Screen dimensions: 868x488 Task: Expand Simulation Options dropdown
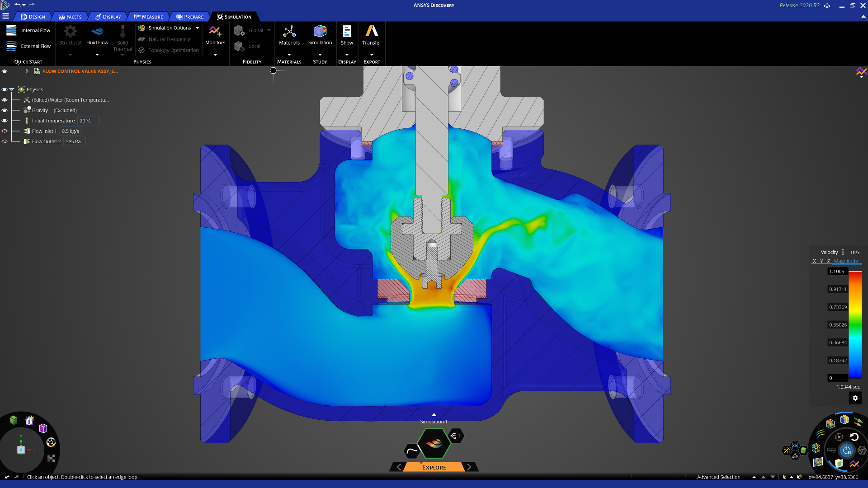(197, 28)
